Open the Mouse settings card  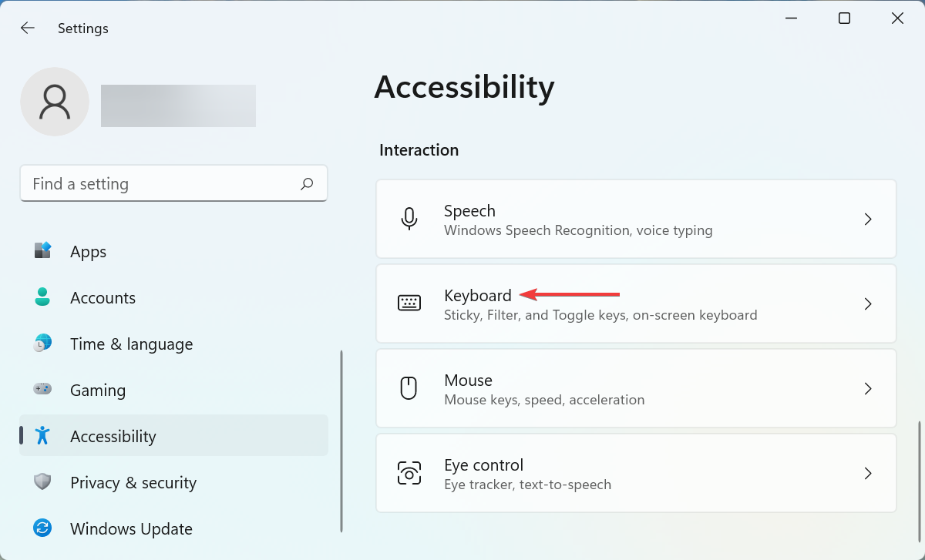click(636, 388)
